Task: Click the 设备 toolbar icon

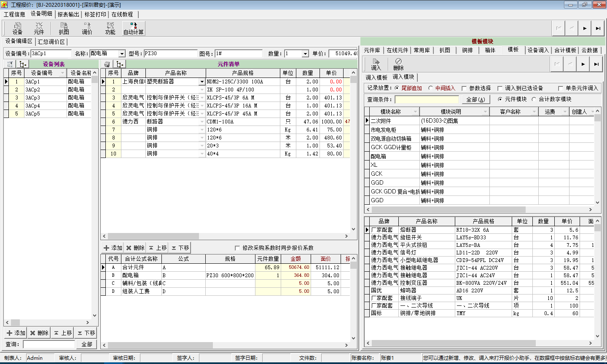Action: (x=17, y=28)
